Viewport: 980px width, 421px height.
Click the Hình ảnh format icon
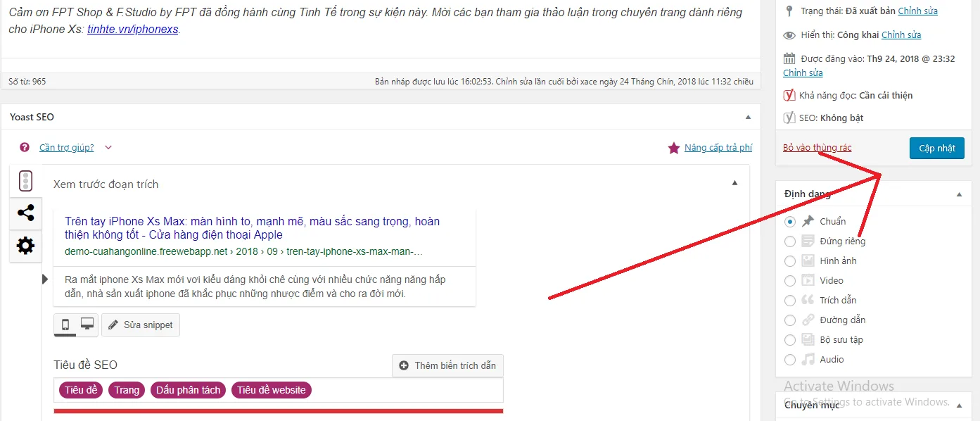pyautogui.click(x=808, y=260)
